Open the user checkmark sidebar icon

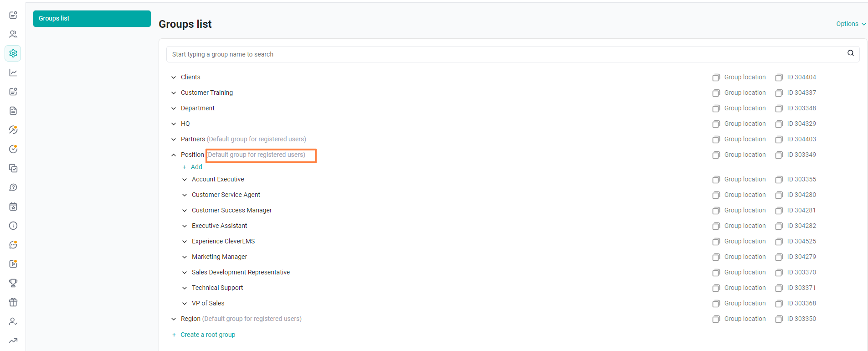click(x=13, y=321)
